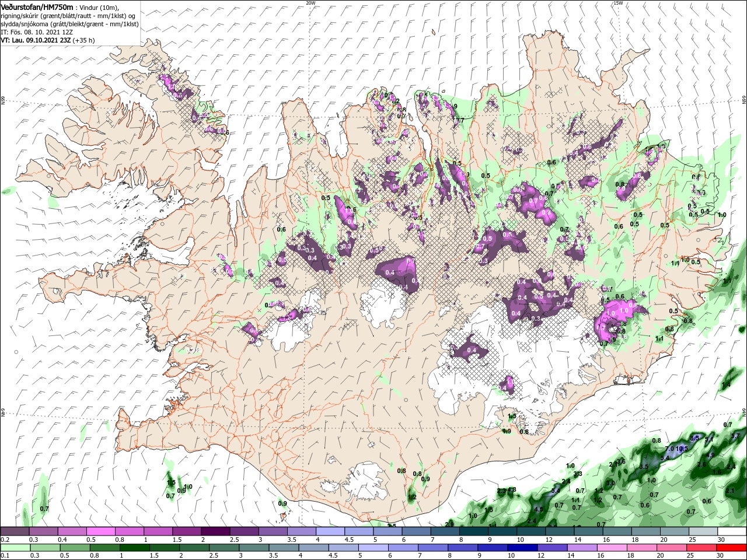Pick bottom-row pale green swatch between 0.1 and 0.3
The height and width of the screenshot is (560, 747).
pyautogui.click(x=15, y=548)
